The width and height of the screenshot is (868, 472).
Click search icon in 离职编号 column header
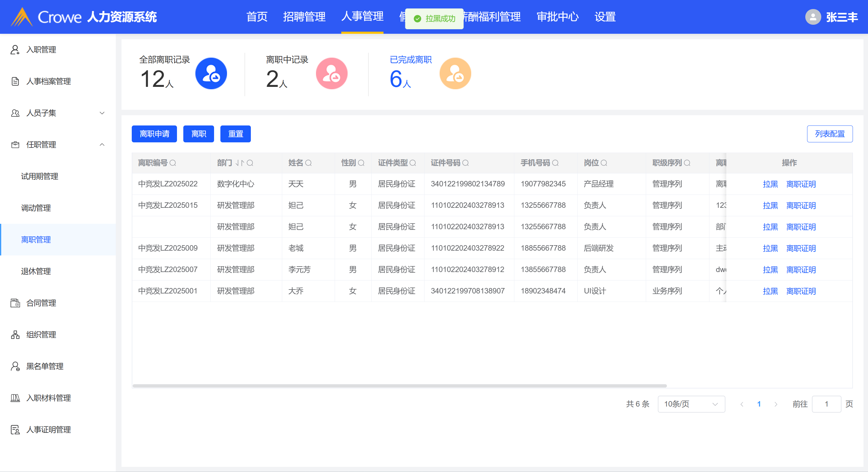[x=173, y=163]
